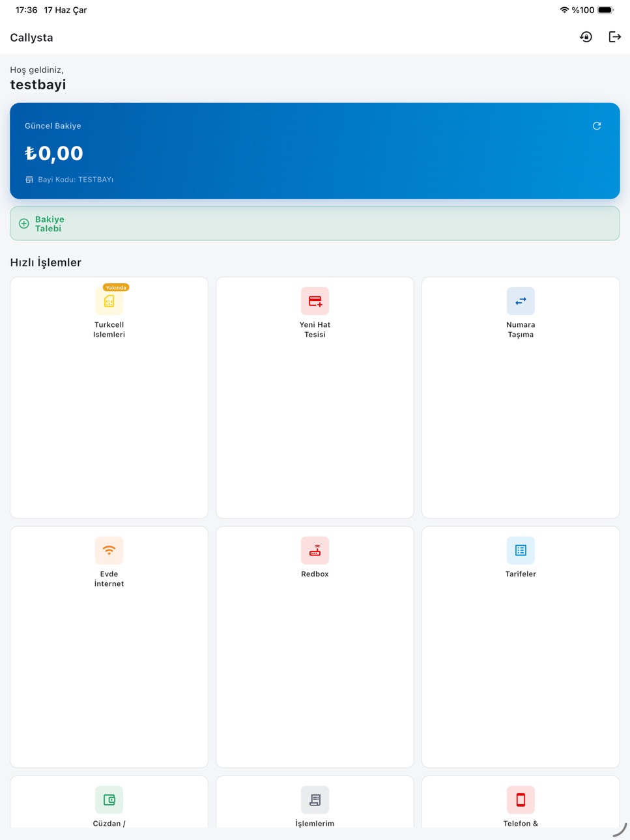Tap the logout icon in header

[614, 37]
